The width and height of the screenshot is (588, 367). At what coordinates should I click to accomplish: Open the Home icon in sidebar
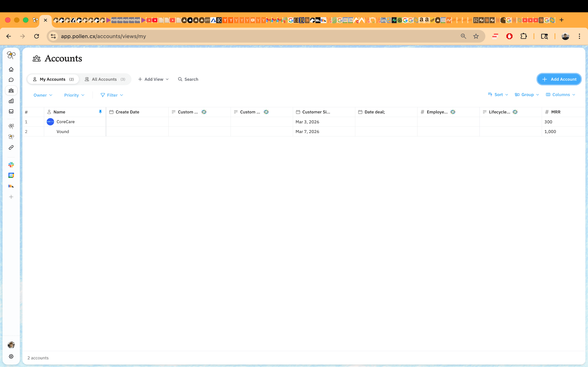pyautogui.click(x=11, y=70)
